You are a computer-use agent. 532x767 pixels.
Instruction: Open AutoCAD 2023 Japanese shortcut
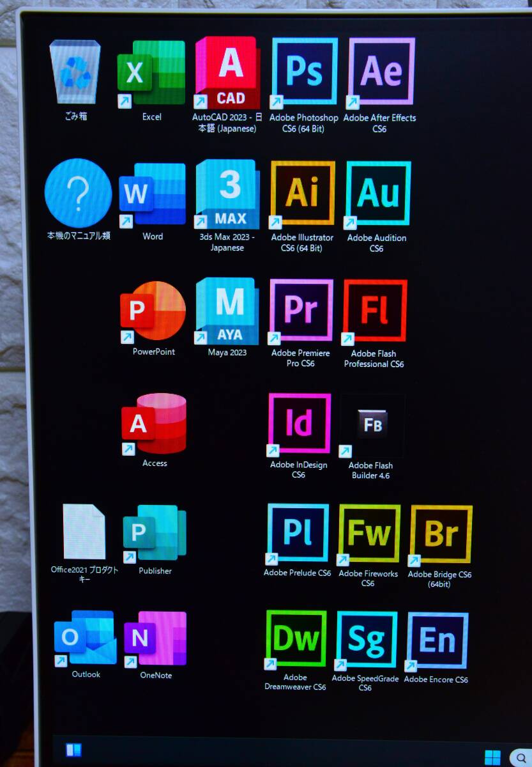click(x=227, y=73)
